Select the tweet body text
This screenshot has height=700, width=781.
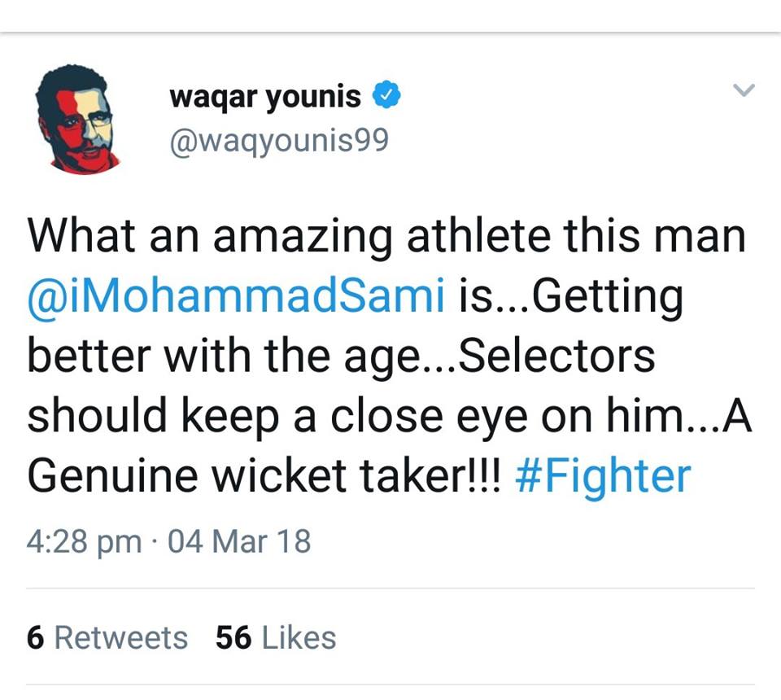(382, 354)
